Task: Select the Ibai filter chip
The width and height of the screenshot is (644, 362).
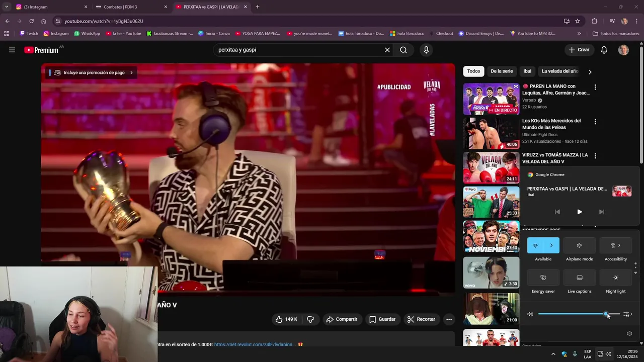Action: pos(527,71)
